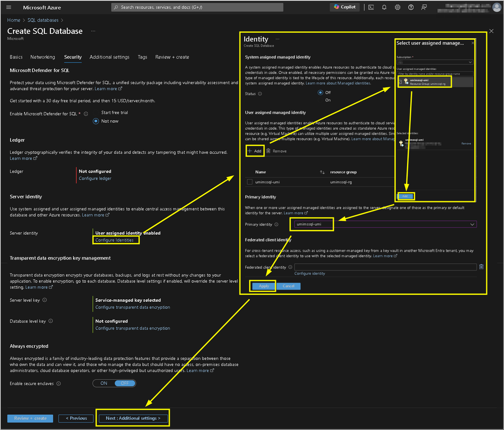Click the bottom Review + create button
The image size is (504, 430).
[x=30, y=418]
